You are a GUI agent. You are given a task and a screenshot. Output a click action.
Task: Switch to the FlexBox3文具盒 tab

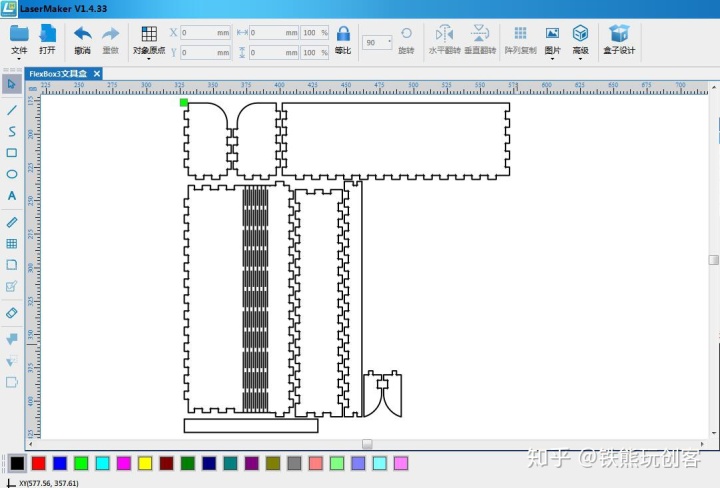coord(58,74)
